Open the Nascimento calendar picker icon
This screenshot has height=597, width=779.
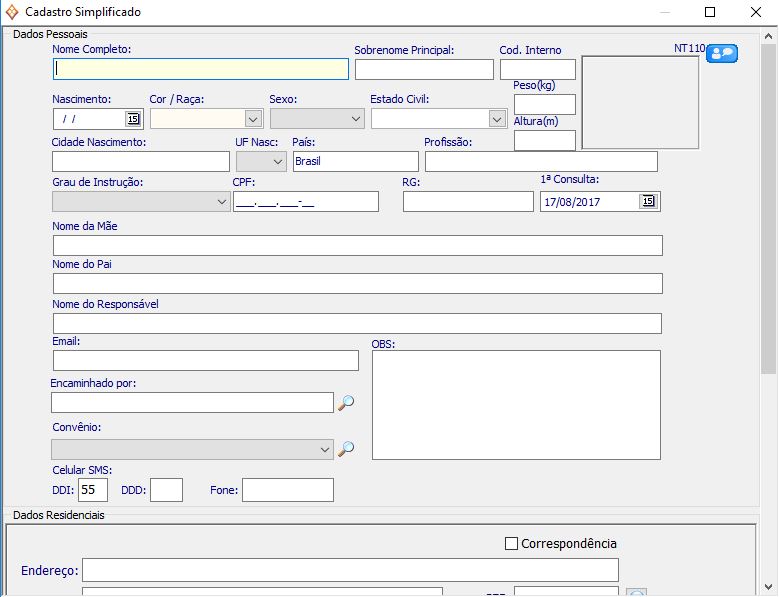[133, 119]
